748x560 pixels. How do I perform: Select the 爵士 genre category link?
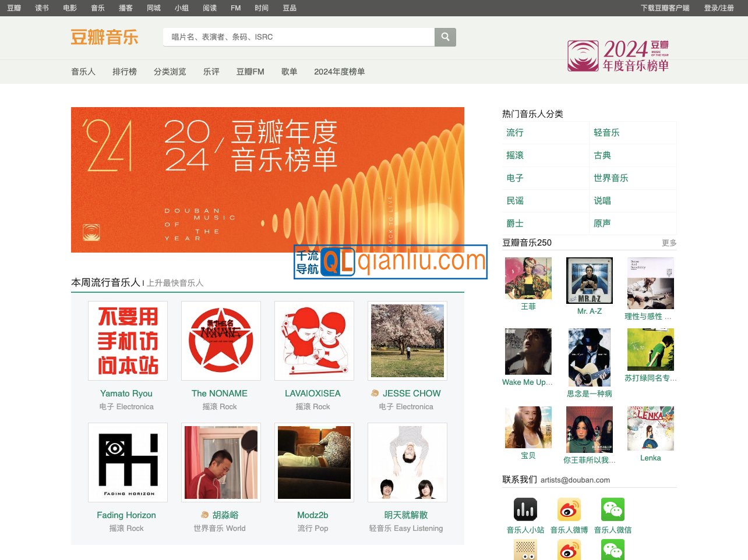click(x=515, y=224)
